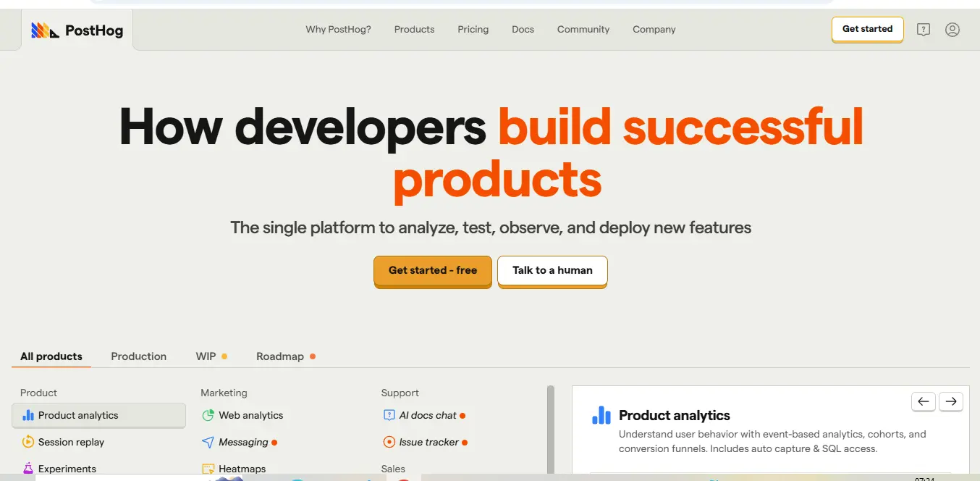Select Product analytics in product list
This screenshot has height=481, width=980.
point(99,415)
